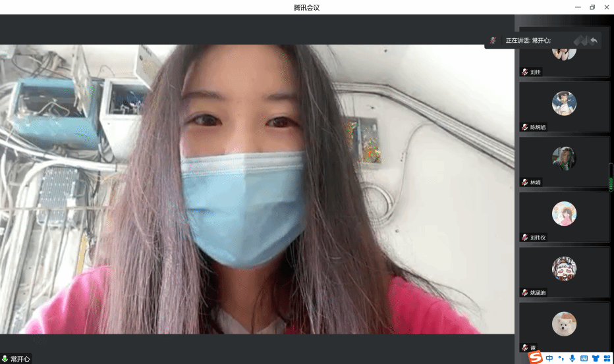Click 林靖's muted microphone icon
614x364 pixels.
[x=525, y=182]
